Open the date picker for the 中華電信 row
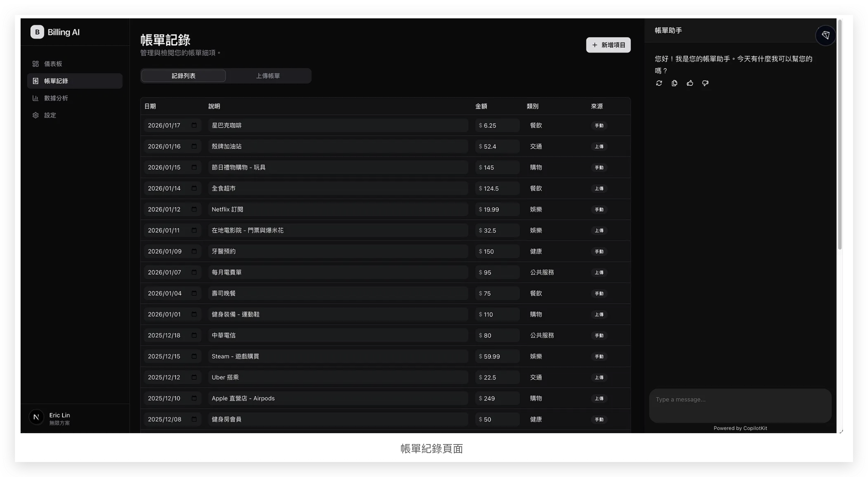Screen dimensions: 868x477 (x=194, y=335)
